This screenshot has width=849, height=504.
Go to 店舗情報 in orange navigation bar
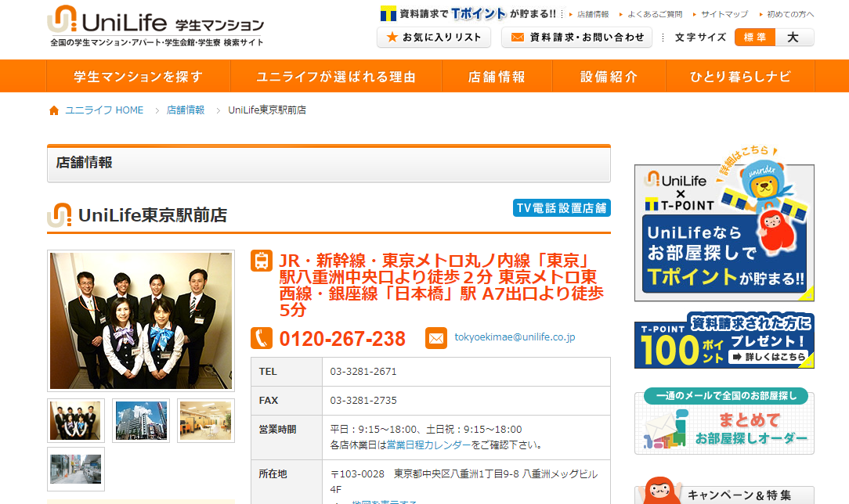[x=497, y=77]
